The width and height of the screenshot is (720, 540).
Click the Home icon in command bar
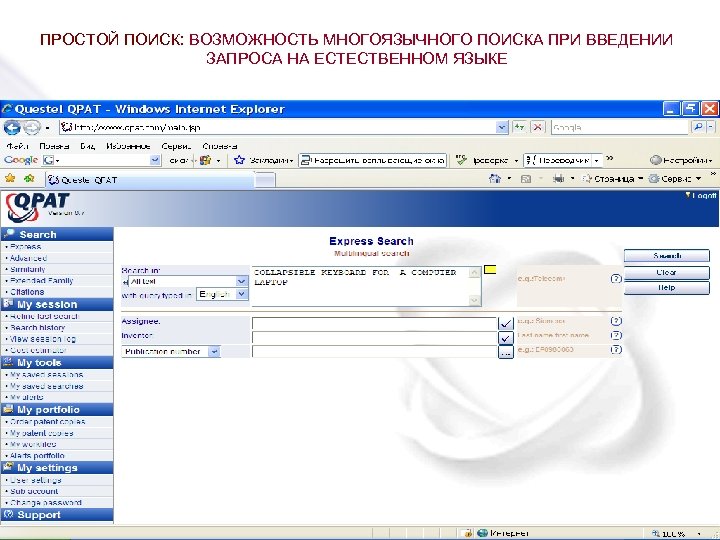pyautogui.click(x=495, y=179)
